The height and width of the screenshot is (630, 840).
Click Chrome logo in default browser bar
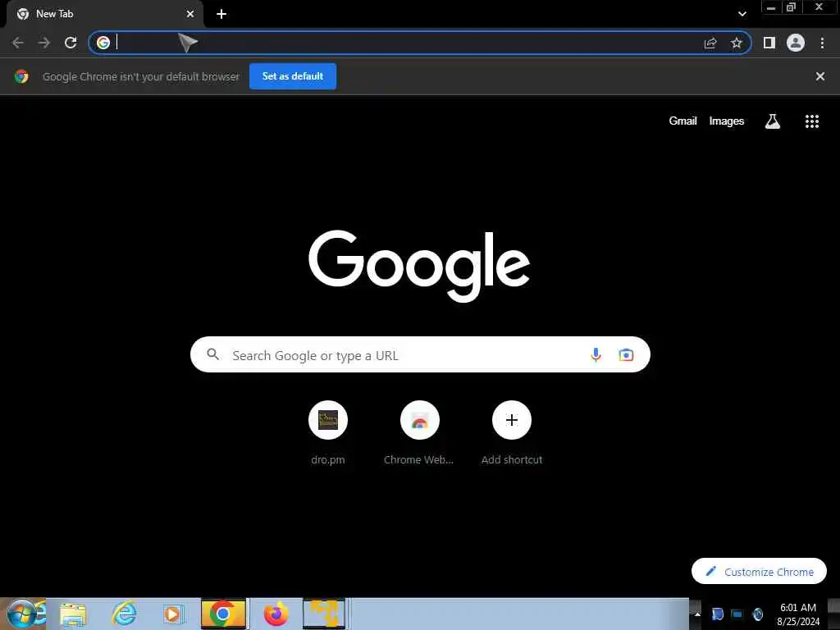[21, 76]
